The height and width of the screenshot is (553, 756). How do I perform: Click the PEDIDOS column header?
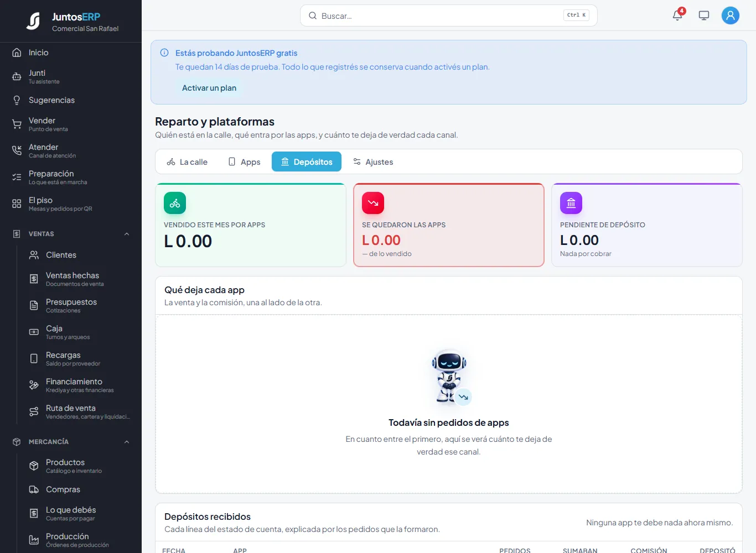(515, 550)
